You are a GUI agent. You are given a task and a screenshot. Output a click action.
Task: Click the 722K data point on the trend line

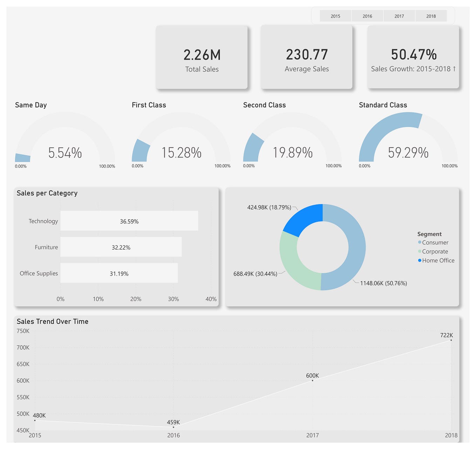(x=452, y=340)
